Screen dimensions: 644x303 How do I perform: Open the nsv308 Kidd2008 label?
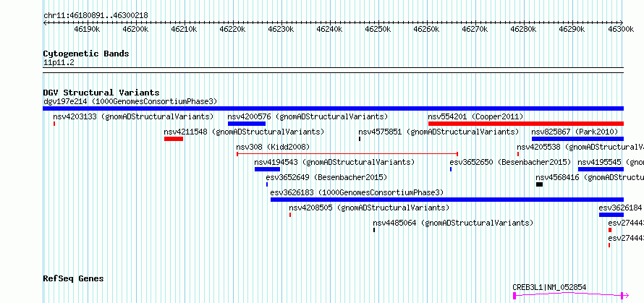coord(273,147)
